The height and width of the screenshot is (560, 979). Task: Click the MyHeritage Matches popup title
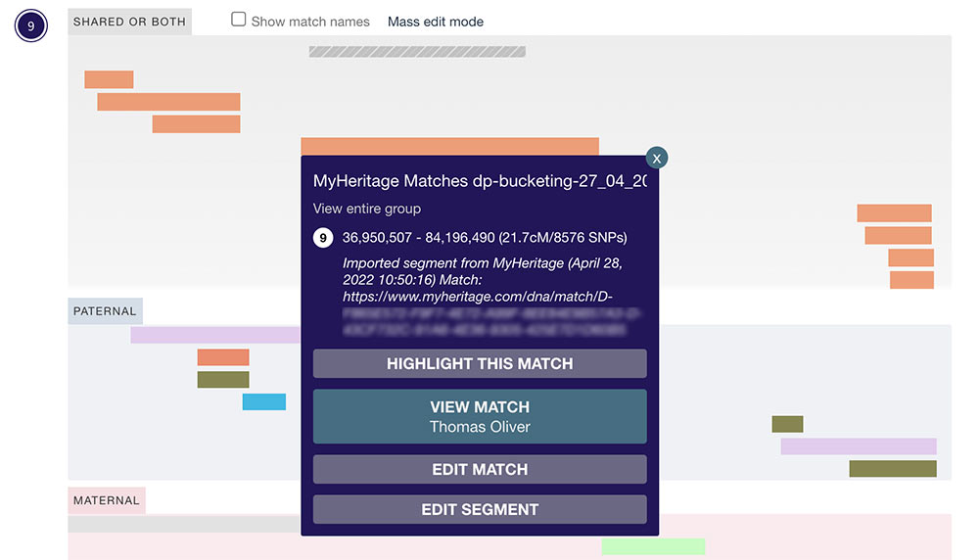click(480, 181)
